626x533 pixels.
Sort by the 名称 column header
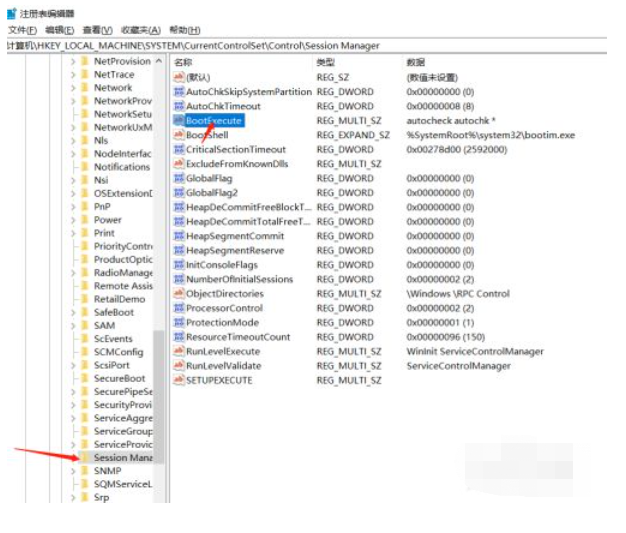[x=184, y=62]
